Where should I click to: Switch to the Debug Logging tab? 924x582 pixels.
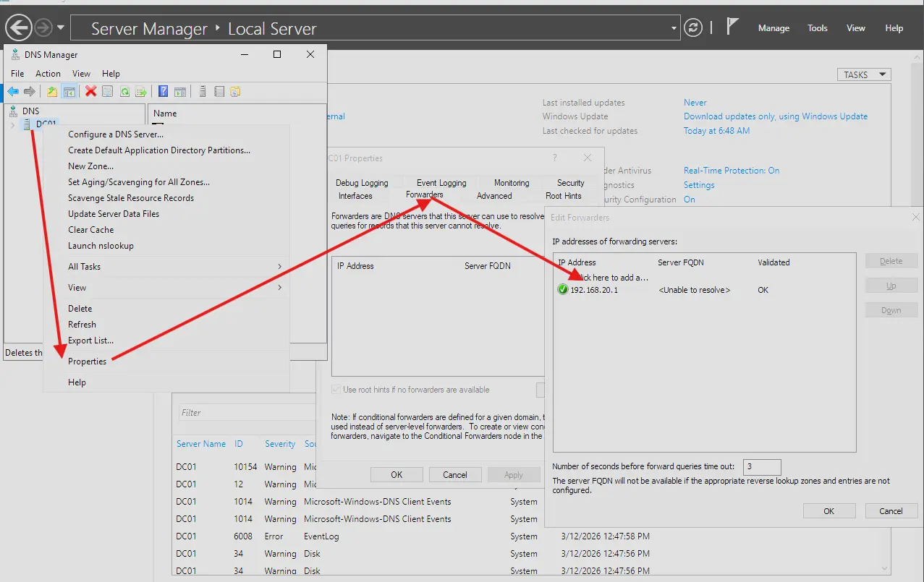point(363,183)
